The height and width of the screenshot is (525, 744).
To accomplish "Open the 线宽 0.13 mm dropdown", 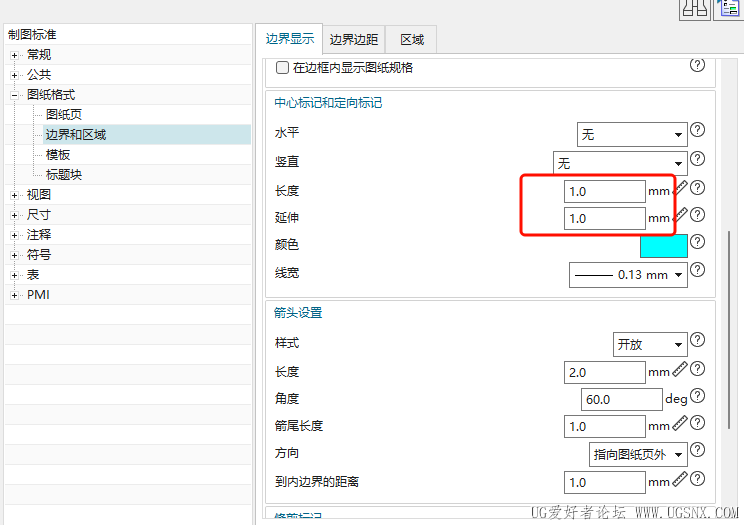I will point(628,275).
